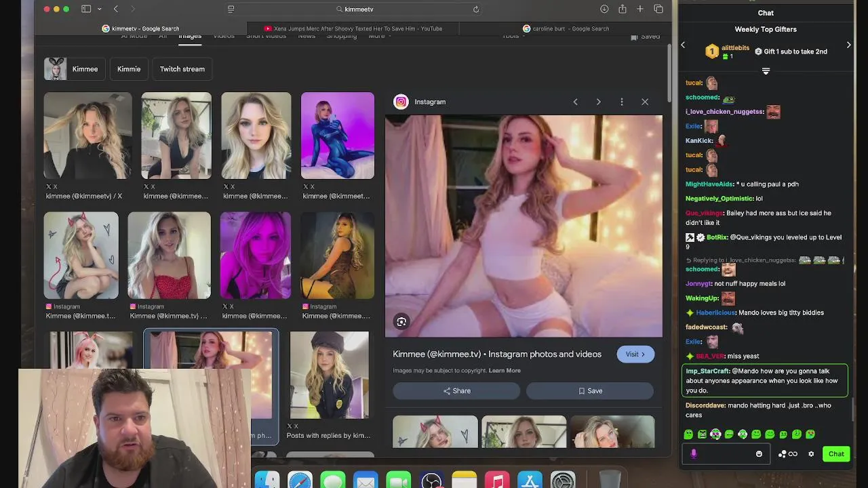Click the Instagram source logo in preview panel
Viewport: 868px width, 488px height.
[x=401, y=102]
